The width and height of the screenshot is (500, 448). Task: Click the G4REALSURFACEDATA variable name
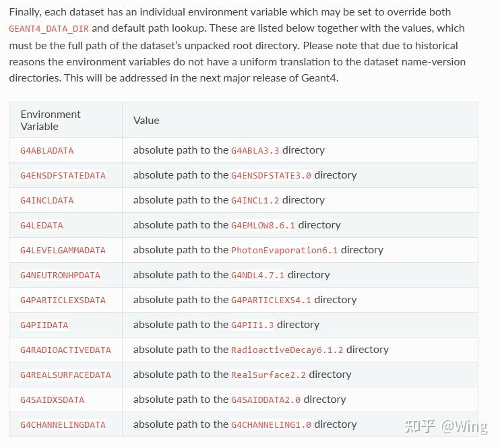pyautogui.click(x=65, y=375)
